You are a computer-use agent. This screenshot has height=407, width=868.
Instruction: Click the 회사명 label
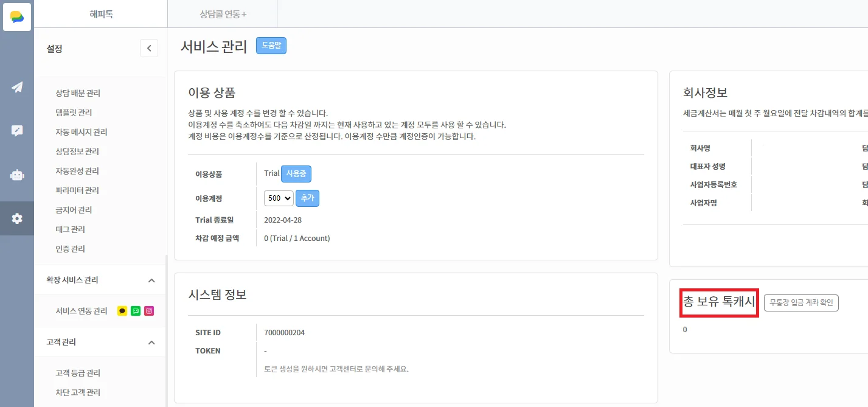(701, 148)
